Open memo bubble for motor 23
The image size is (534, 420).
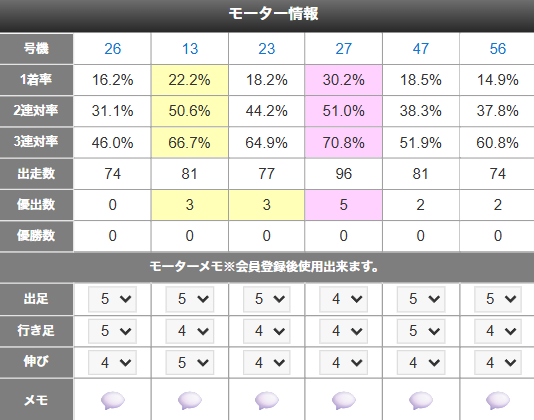[x=267, y=400]
